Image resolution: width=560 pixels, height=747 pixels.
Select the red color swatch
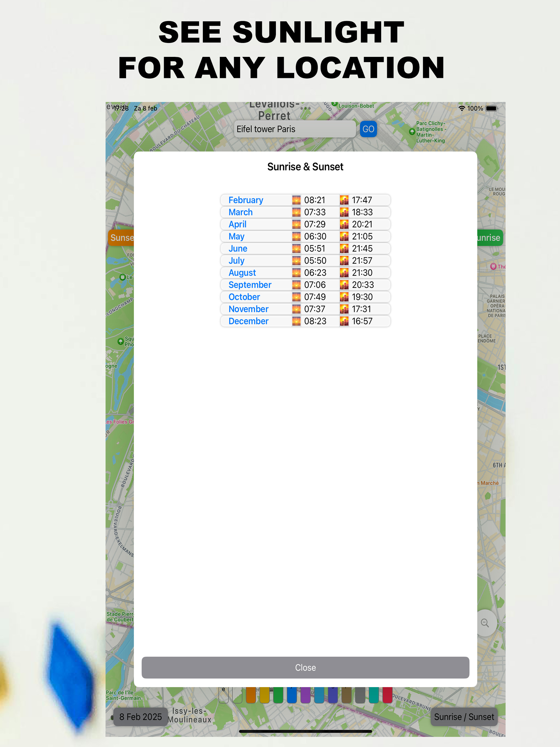coord(387,696)
